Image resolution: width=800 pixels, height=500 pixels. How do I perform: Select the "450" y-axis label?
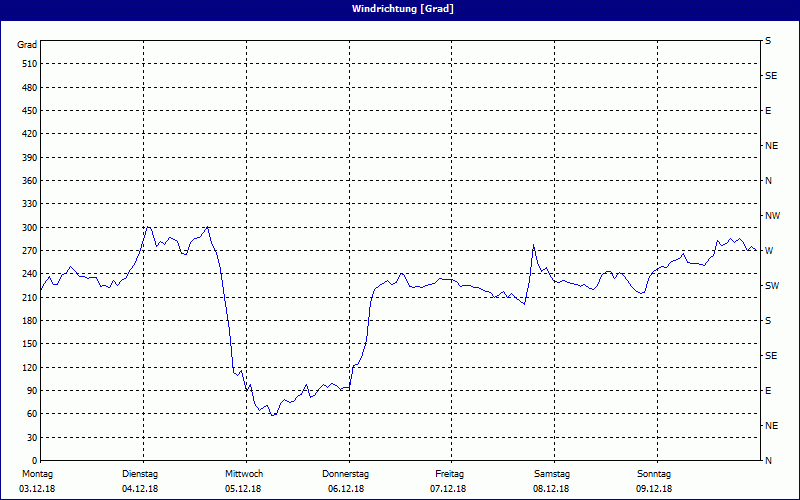30,111
